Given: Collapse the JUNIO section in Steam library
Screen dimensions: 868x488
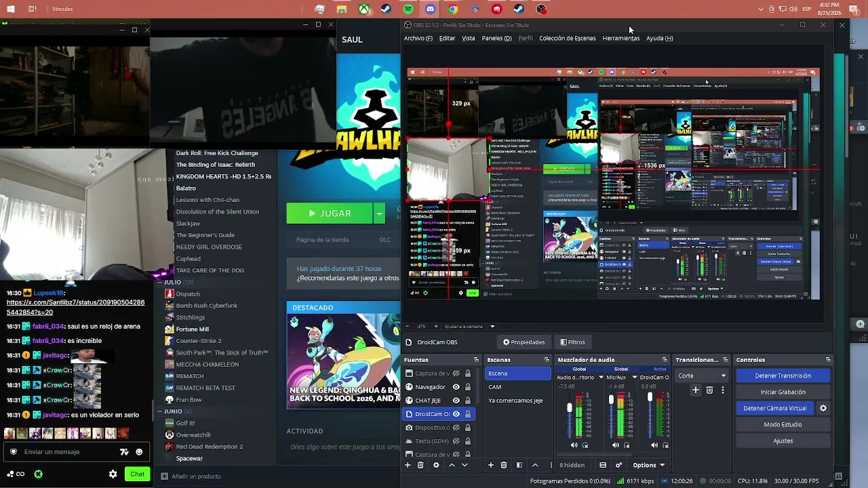Looking at the screenshot, I should click(x=159, y=411).
